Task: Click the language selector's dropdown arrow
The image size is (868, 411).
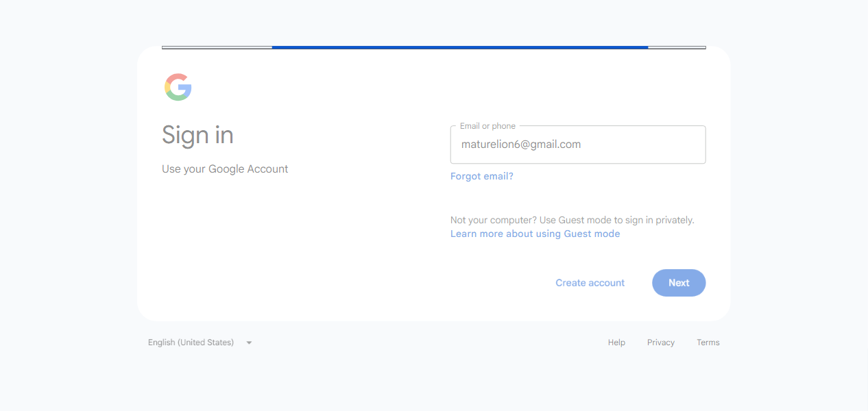Action: coord(249,342)
